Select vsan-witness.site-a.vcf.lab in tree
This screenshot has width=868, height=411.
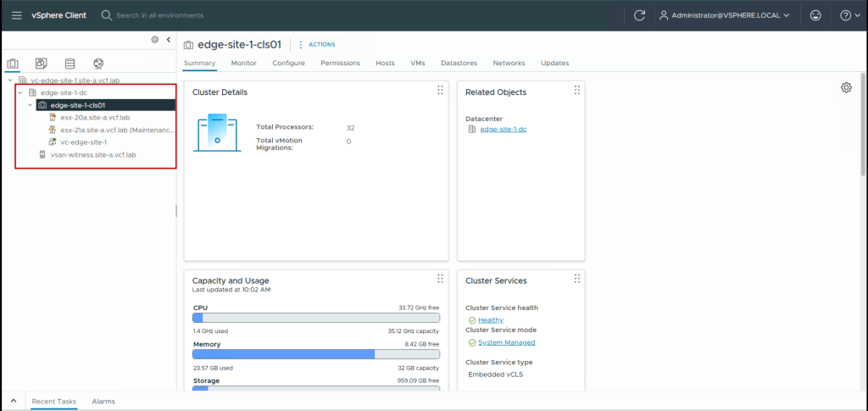(93, 155)
